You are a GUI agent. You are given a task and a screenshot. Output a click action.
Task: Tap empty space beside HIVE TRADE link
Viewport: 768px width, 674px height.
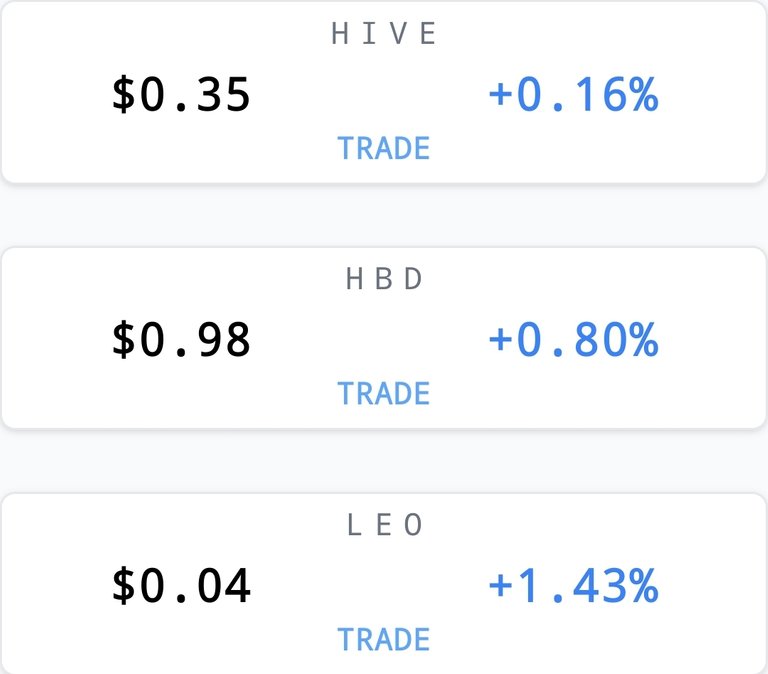(563, 149)
